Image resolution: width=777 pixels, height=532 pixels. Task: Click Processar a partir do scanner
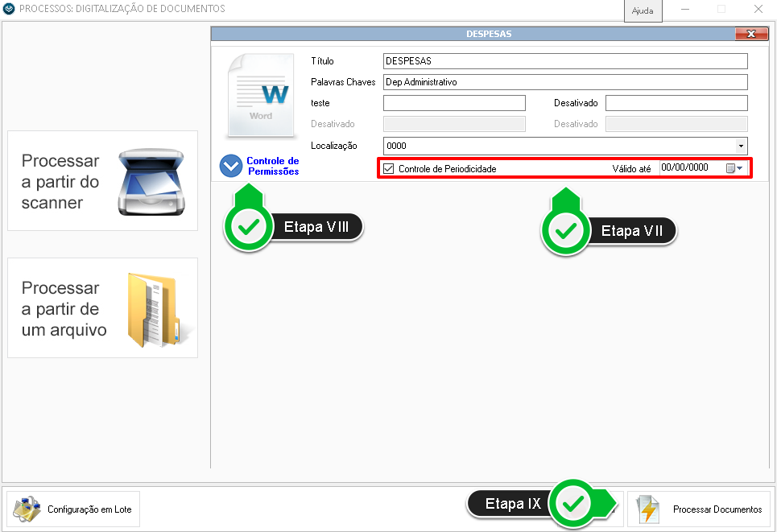[102, 181]
